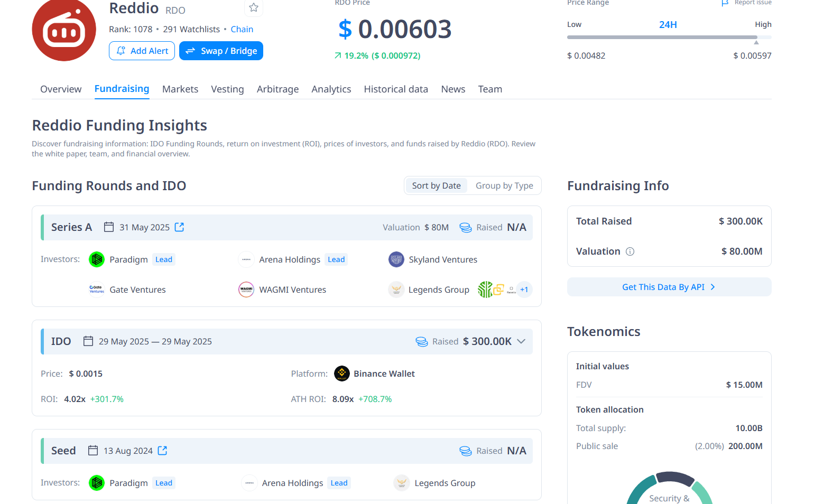This screenshot has height=504, width=833.
Task: Click the Total Raised $ 300.00K value
Action: coord(741,221)
